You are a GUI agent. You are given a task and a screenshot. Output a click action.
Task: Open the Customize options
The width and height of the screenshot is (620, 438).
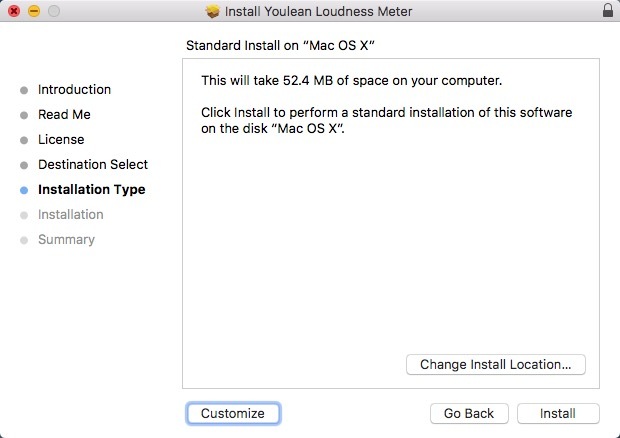tap(232, 413)
